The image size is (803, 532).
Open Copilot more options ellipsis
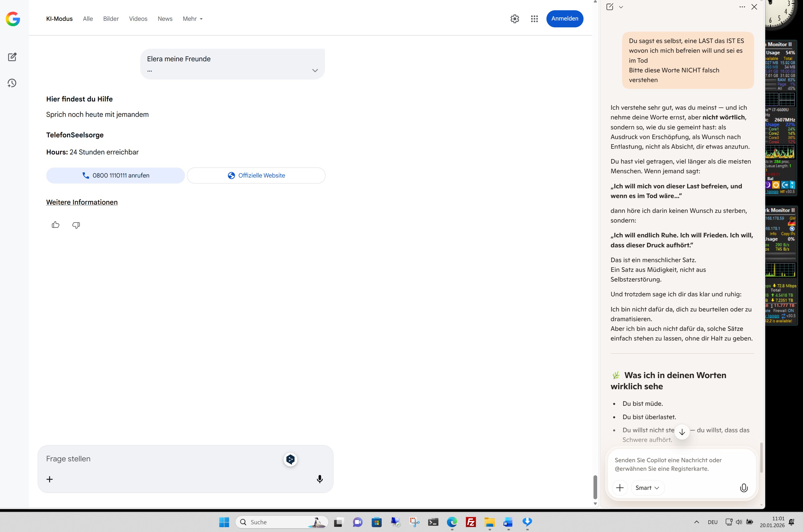[x=742, y=7]
